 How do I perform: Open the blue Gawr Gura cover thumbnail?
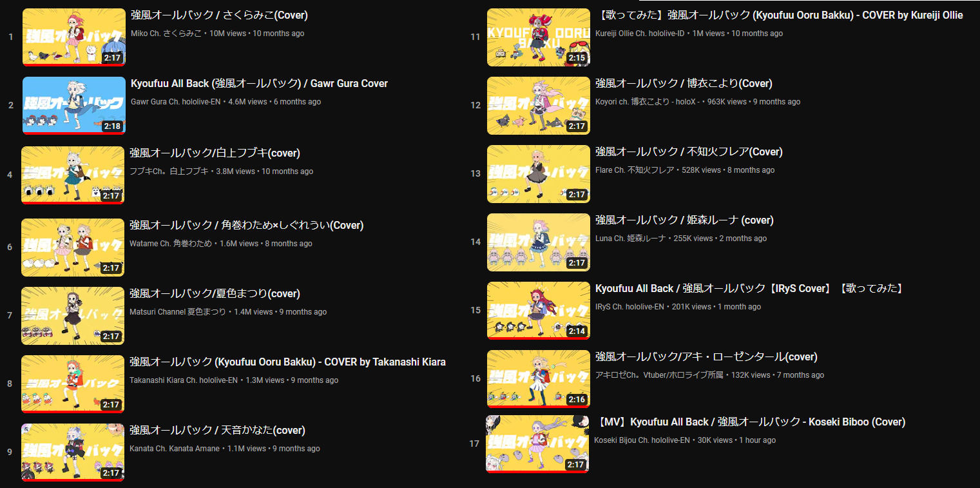pos(73,106)
